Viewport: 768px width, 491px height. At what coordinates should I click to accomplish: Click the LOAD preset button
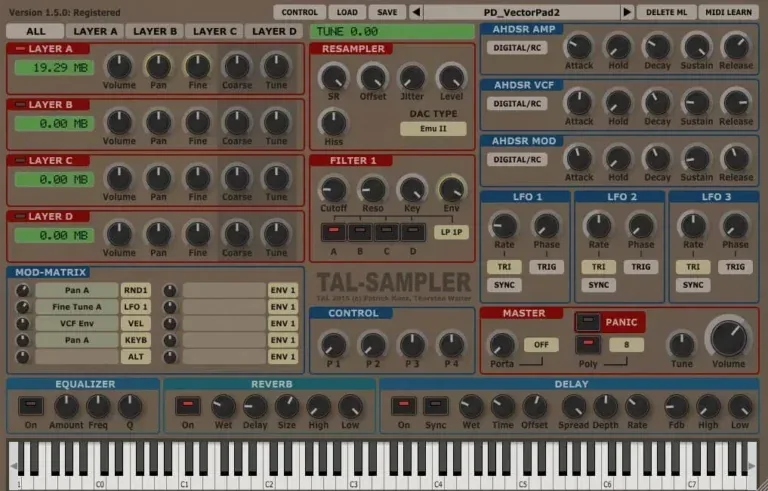coord(347,12)
